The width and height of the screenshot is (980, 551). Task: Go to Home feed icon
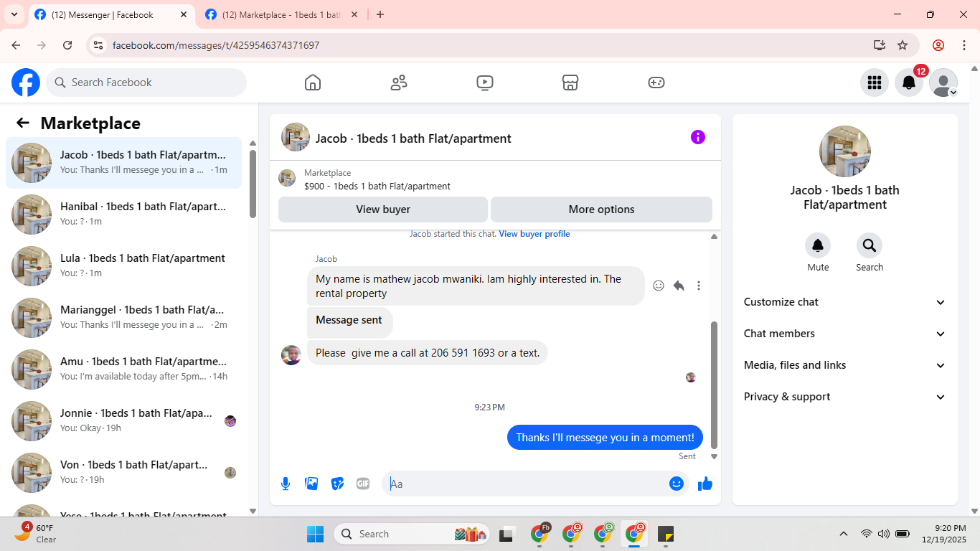pos(313,83)
